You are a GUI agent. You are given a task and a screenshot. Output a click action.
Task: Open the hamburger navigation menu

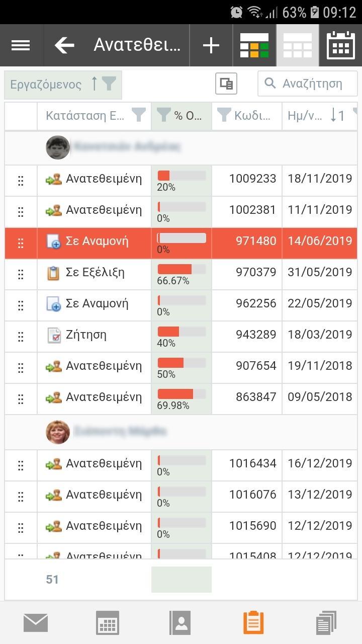pyautogui.click(x=21, y=45)
